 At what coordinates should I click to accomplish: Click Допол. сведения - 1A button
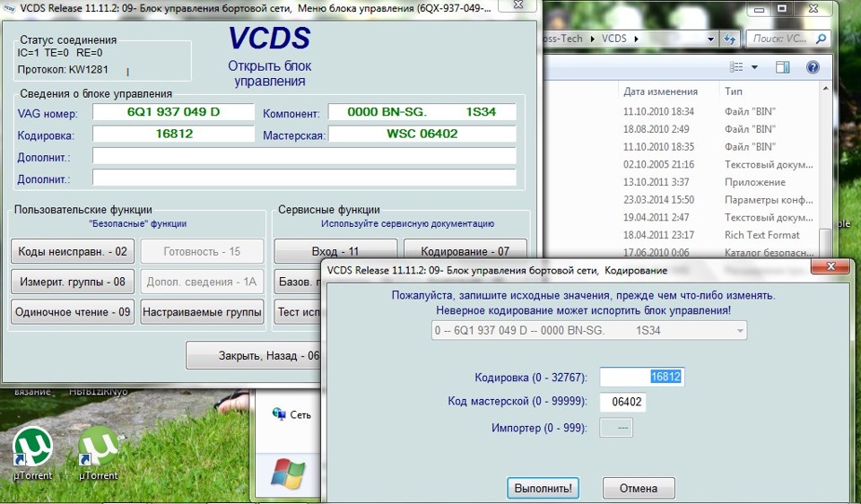tap(202, 282)
